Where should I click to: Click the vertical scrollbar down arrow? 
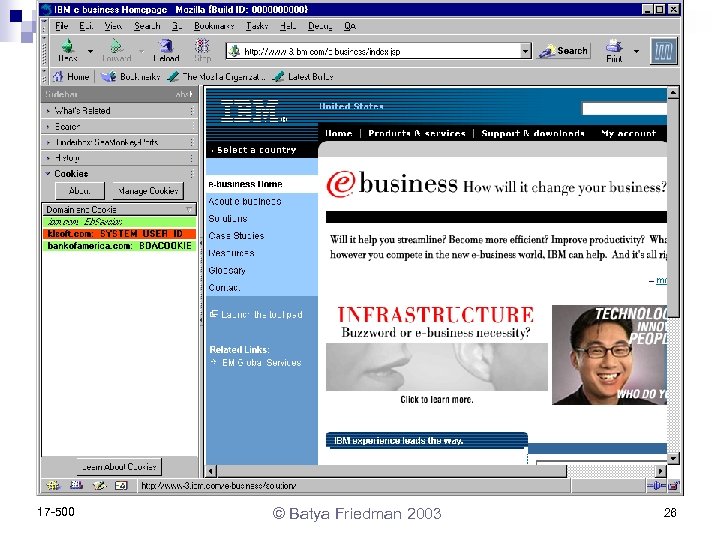[673, 458]
